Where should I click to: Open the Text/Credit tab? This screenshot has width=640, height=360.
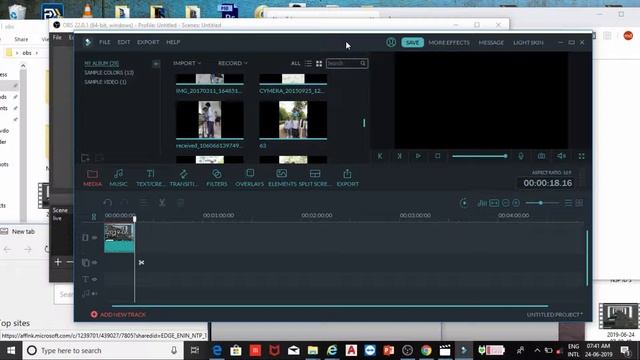pos(150,178)
